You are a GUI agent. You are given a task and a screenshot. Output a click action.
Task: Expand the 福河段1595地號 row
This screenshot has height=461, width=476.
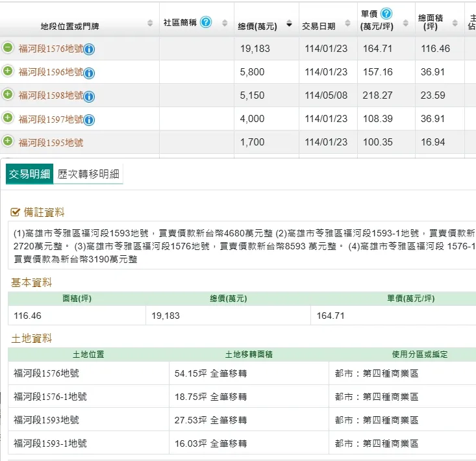8,141
